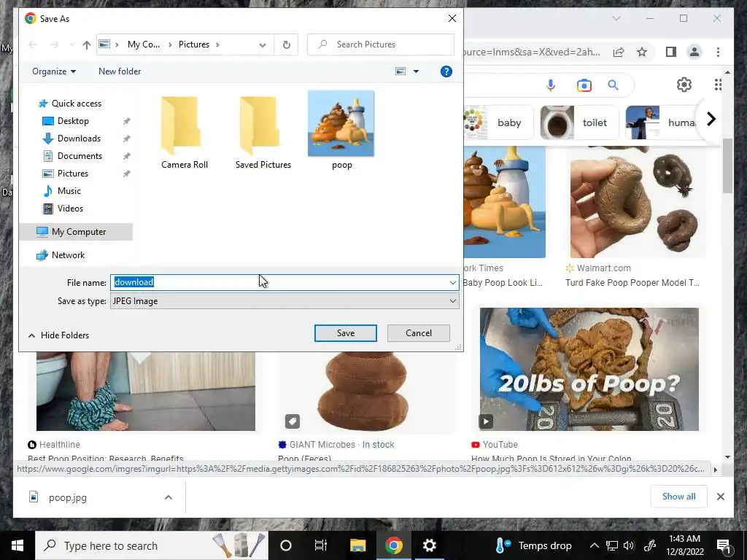
Task: Open File Explorer from taskbar
Action: point(357,545)
